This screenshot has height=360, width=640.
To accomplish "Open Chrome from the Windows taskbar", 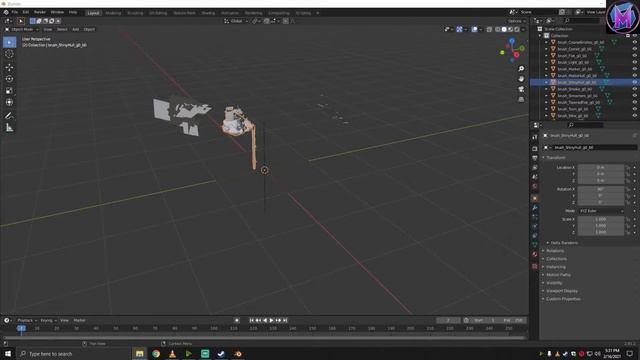I will (156, 354).
